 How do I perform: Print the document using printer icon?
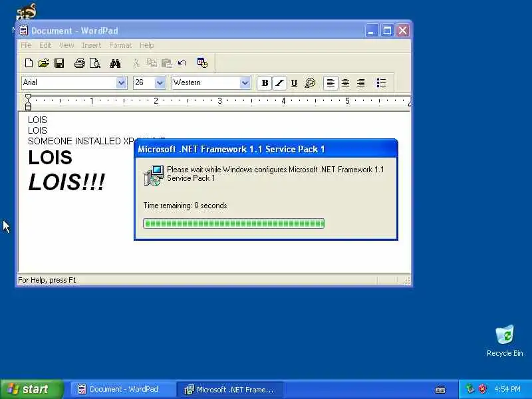pos(80,63)
